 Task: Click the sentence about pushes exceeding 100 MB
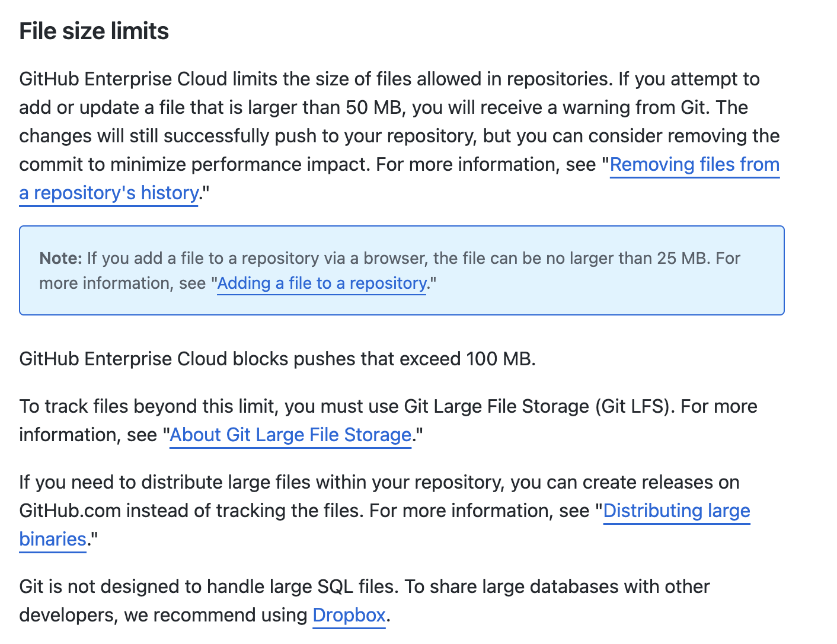[x=277, y=359]
